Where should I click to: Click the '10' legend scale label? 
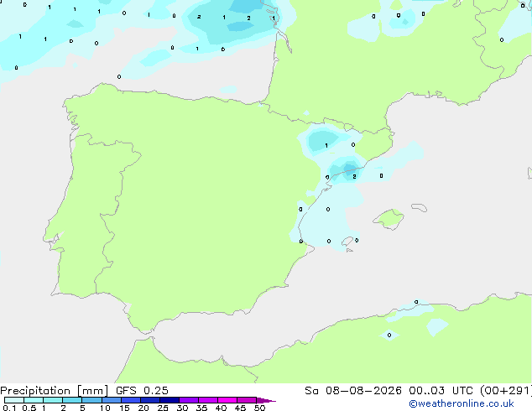click(x=105, y=408)
